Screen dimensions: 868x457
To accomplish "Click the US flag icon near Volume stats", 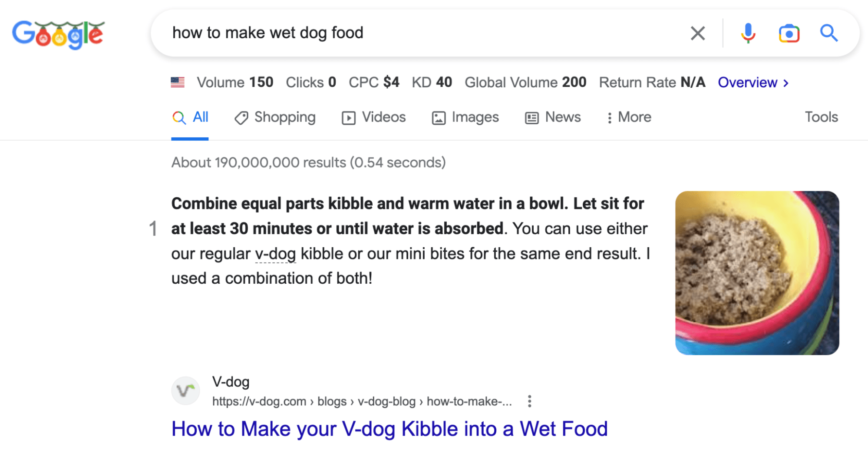I will pos(178,81).
